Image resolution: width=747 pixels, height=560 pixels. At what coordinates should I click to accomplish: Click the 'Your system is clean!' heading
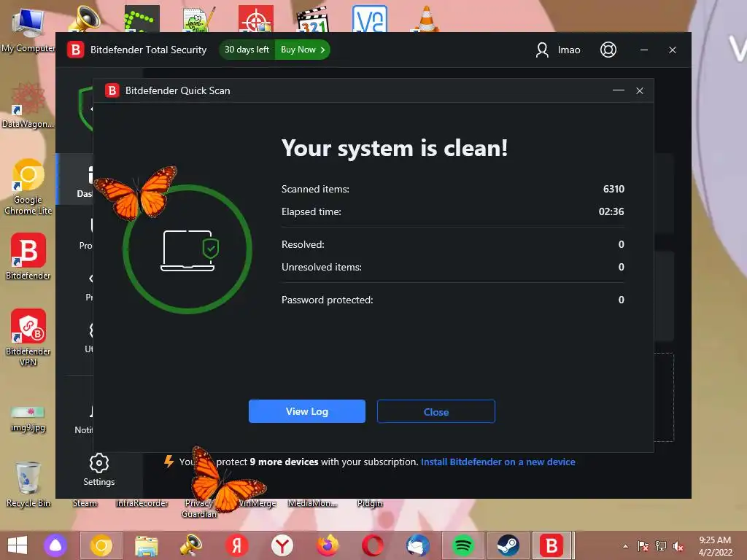tap(395, 148)
